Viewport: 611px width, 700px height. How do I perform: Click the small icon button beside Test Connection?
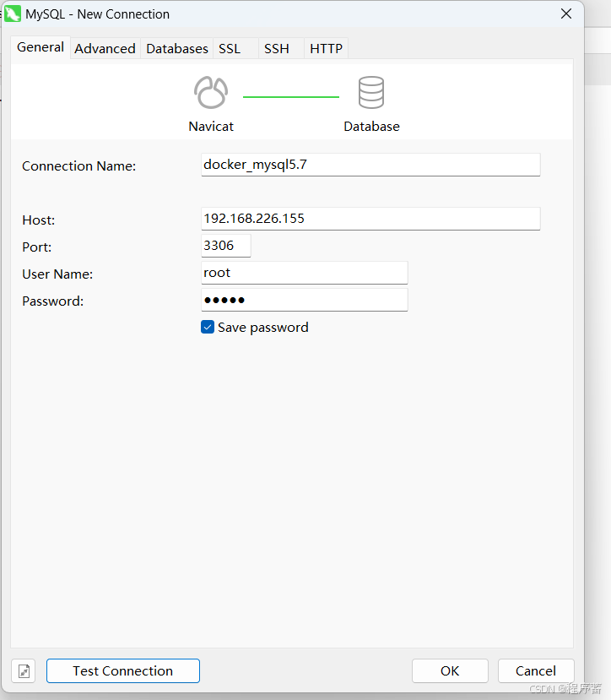(24, 671)
